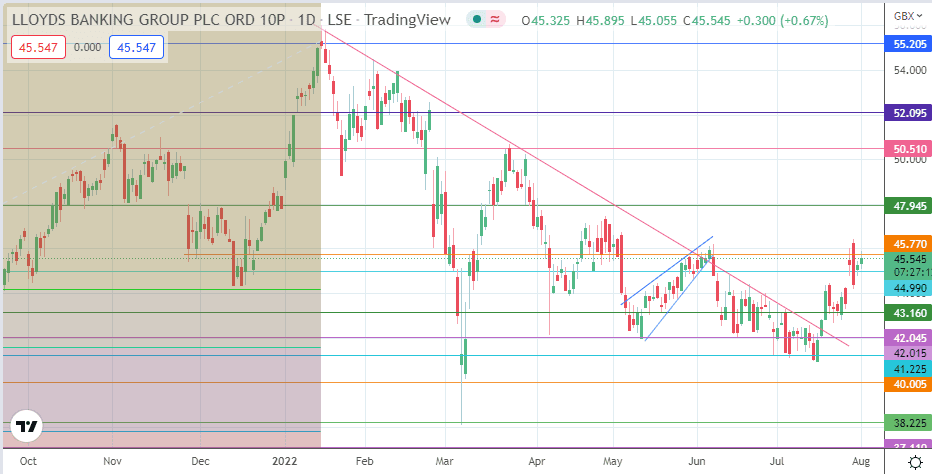
Task: Click the 2022 label on time axis
Action: tap(285, 461)
